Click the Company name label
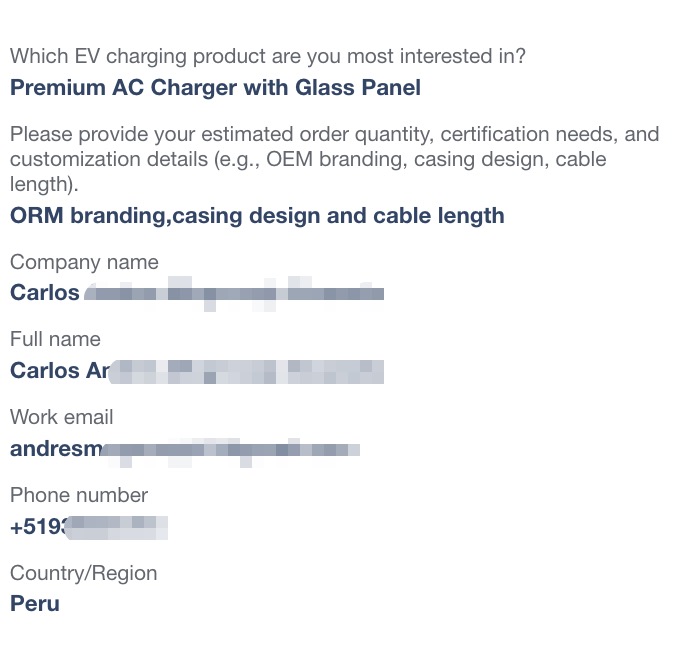 pyautogui.click(x=84, y=262)
